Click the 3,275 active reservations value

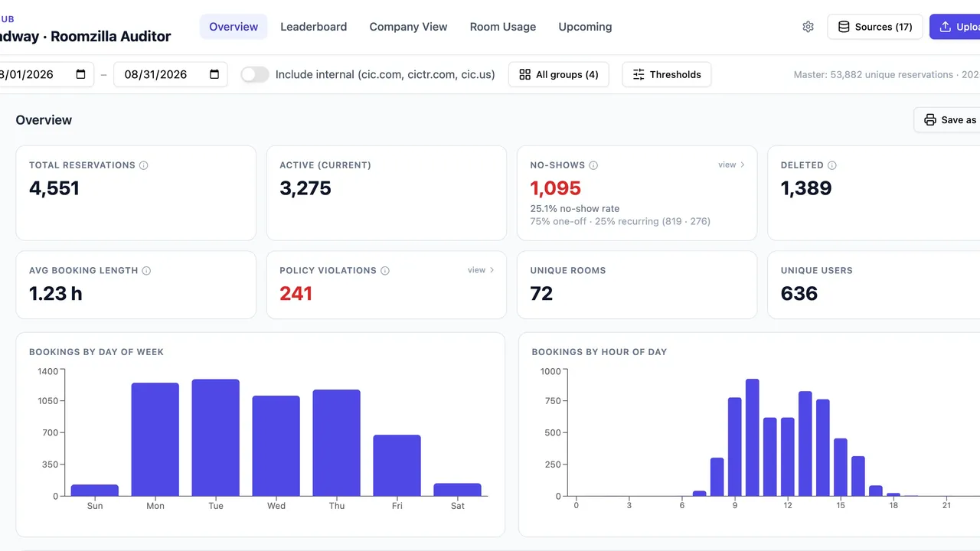click(305, 188)
